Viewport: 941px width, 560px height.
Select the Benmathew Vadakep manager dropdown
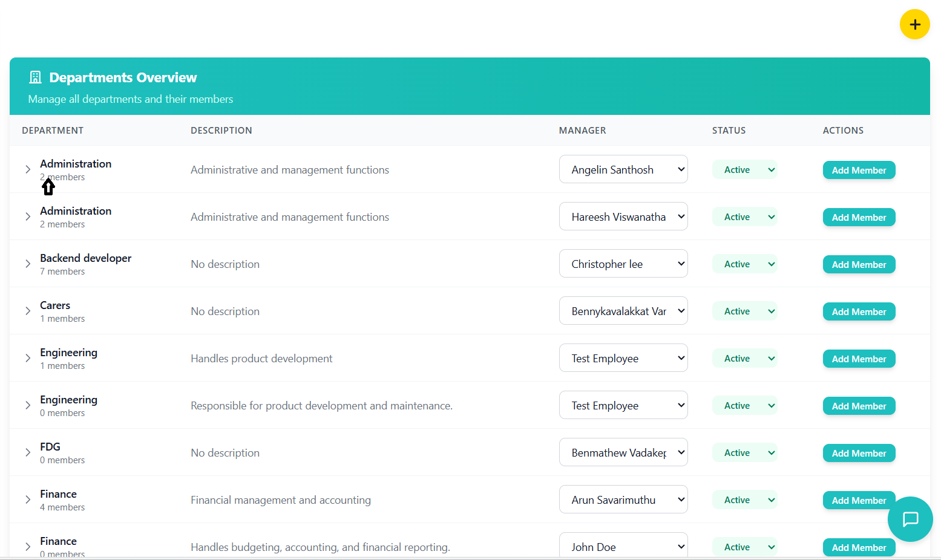coord(623,453)
